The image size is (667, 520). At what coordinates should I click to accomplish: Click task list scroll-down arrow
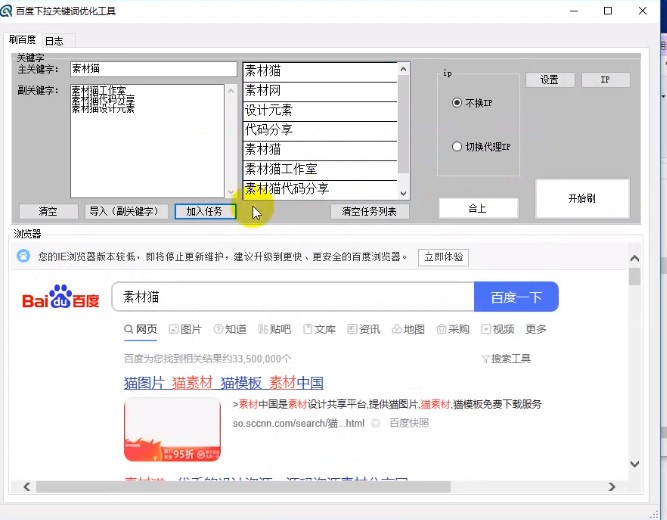coord(403,193)
